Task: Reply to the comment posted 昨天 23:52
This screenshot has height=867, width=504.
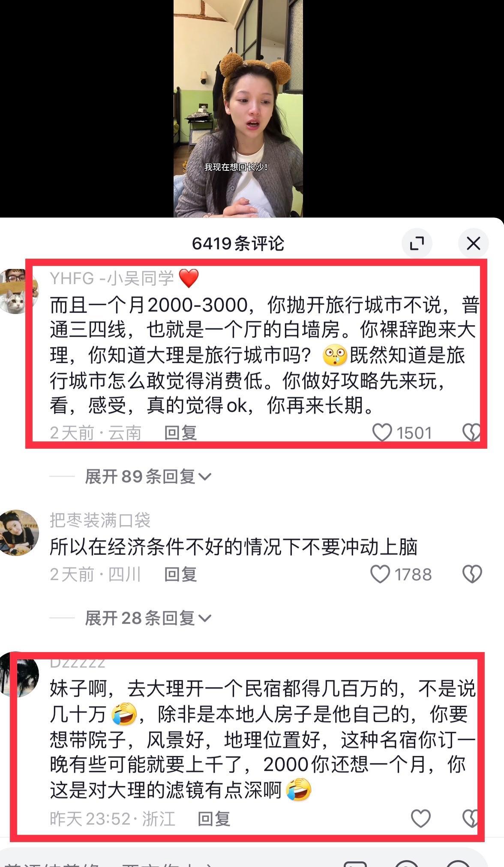Action: 214,819
